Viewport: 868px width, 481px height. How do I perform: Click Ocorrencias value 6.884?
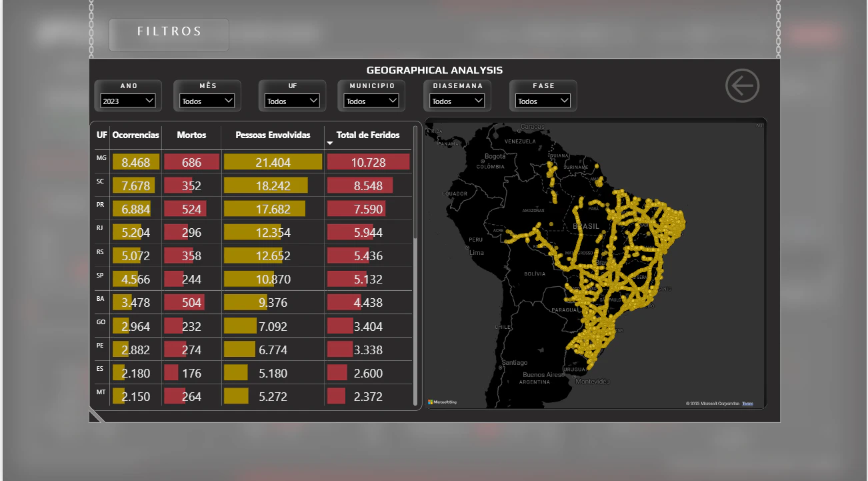point(135,209)
